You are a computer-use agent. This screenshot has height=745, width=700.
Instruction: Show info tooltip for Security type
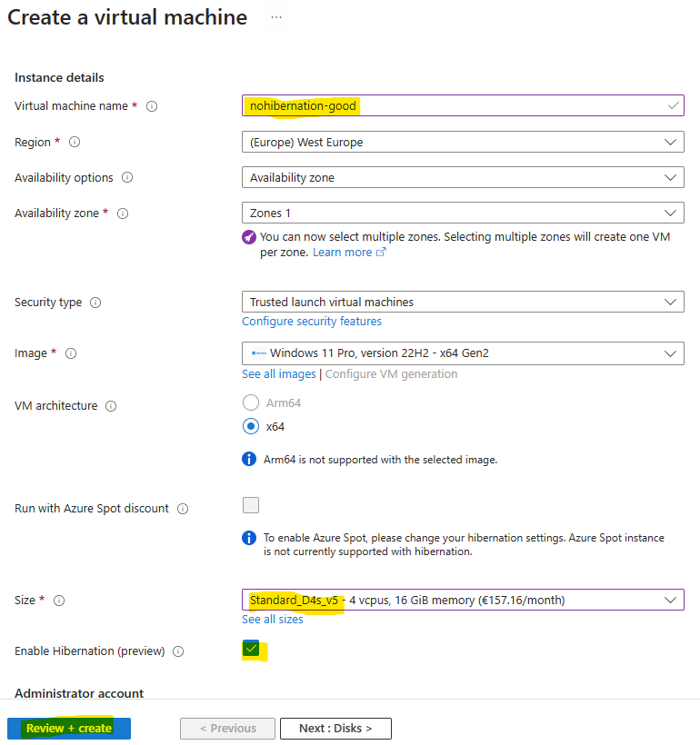95,303
